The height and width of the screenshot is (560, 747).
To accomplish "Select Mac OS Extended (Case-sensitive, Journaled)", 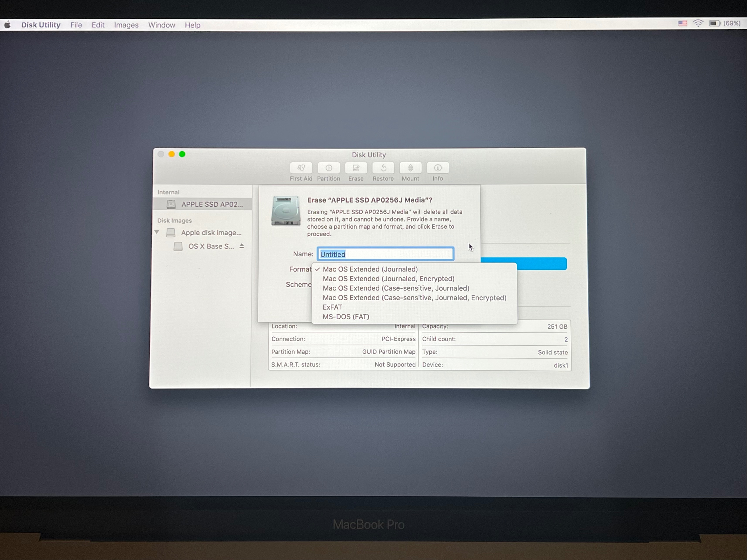I will coord(396,288).
